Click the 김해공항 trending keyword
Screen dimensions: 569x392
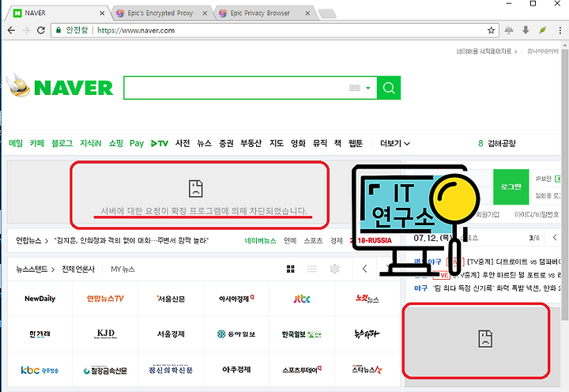pos(502,143)
